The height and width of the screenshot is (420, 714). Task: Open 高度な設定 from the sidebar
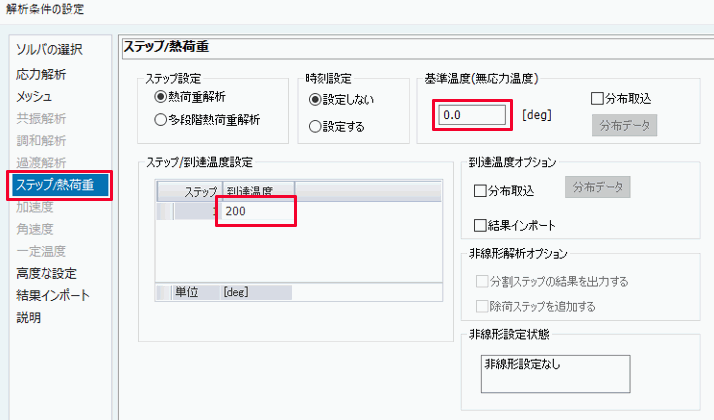[x=46, y=273]
